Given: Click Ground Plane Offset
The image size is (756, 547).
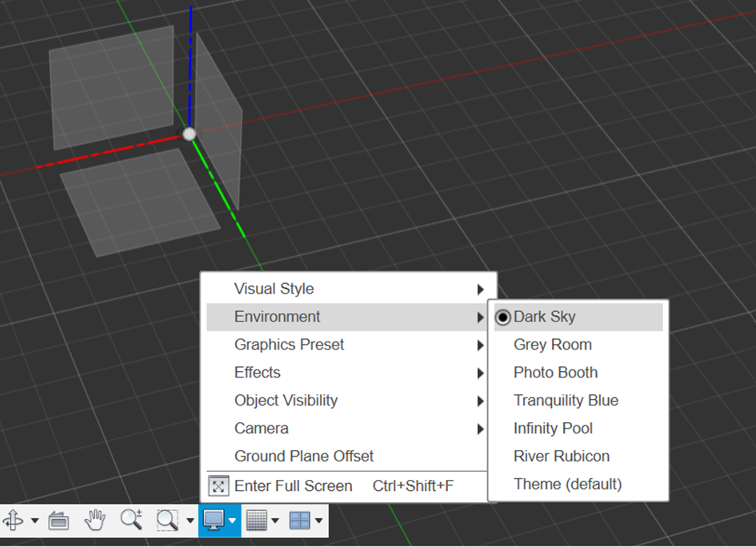Looking at the screenshot, I should 303,457.
